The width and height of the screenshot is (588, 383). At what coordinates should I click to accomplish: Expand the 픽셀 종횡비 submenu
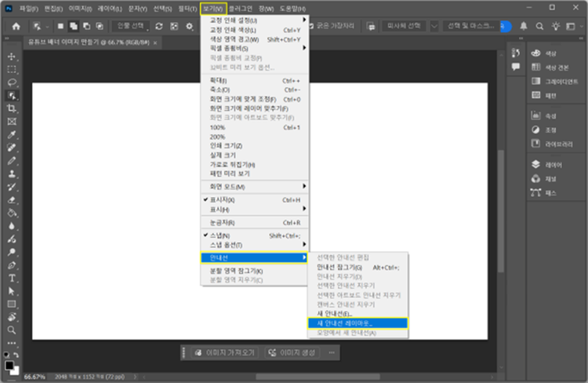tap(254, 49)
